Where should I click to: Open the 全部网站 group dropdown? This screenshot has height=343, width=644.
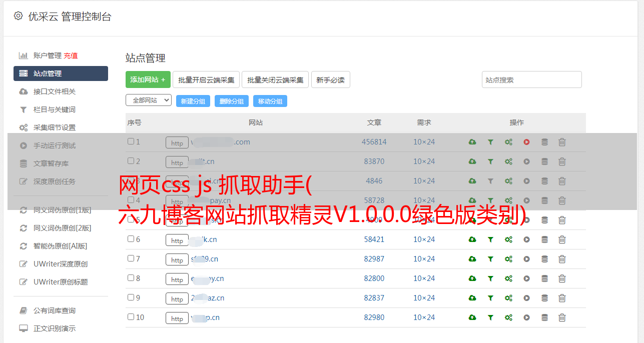(149, 100)
